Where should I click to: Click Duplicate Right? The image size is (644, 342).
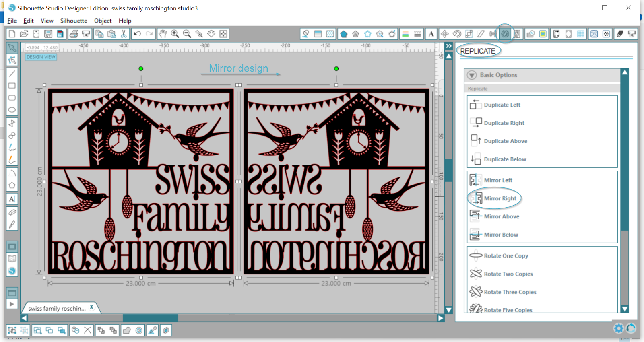[x=504, y=123]
